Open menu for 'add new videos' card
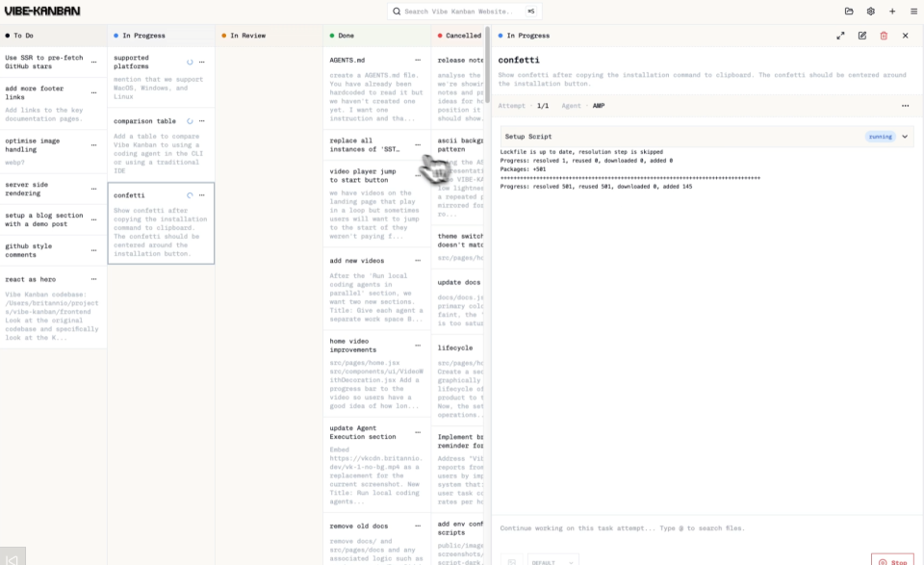This screenshot has height=565, width=924. 418,261
